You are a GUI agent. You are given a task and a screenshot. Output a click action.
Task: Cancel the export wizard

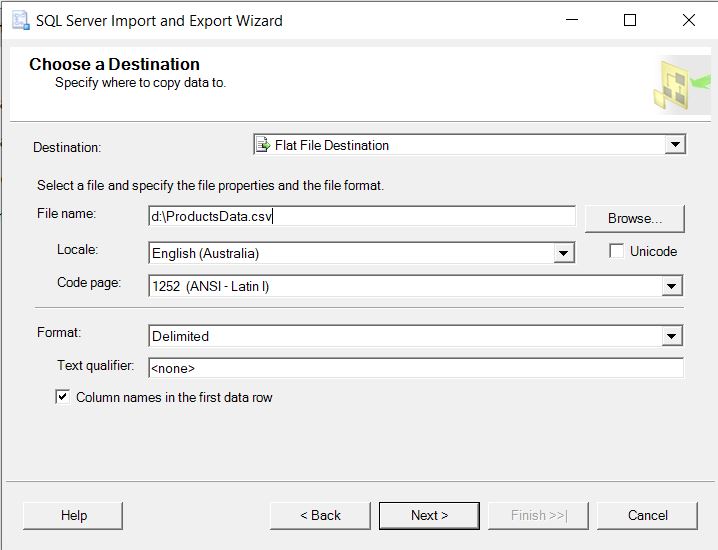point(647,515)
